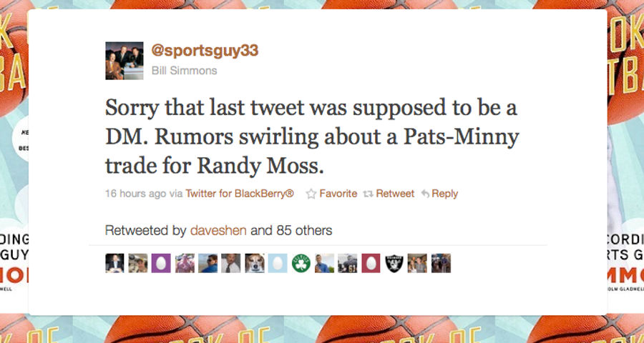Click the football jersey number 61 avatar

coord(348,263)
